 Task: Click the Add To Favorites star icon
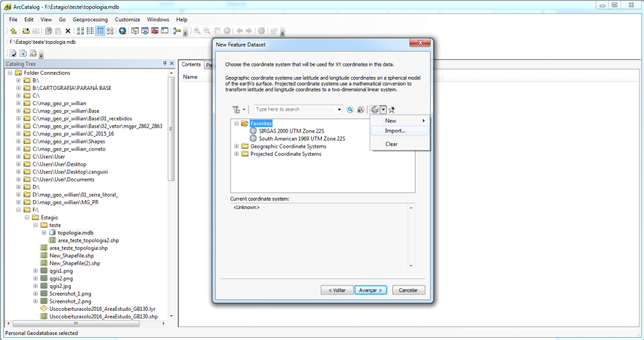pos(391,110)
